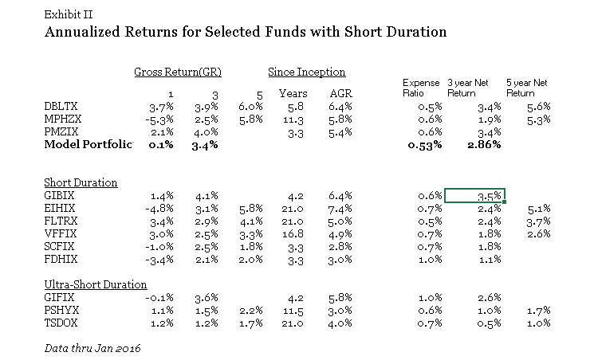Click the Model Portfolio row label
Viewport: 594px width, 364px height.
point(88,144)
